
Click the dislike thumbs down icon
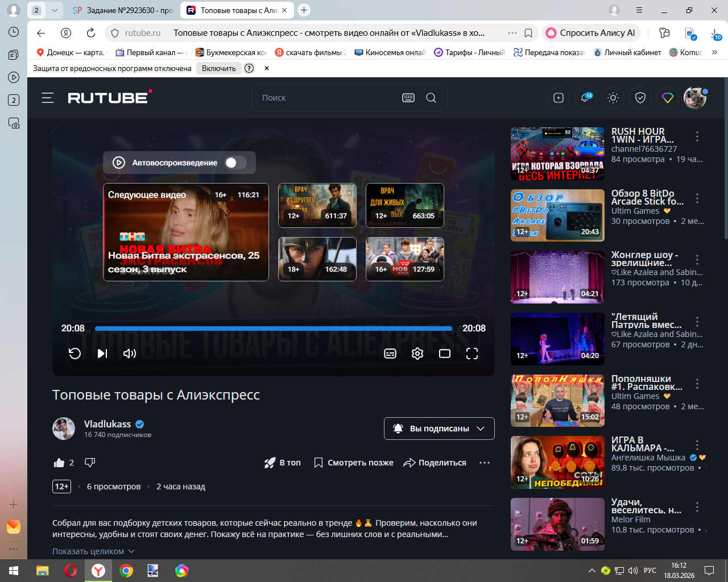click(x=90, y=463)
